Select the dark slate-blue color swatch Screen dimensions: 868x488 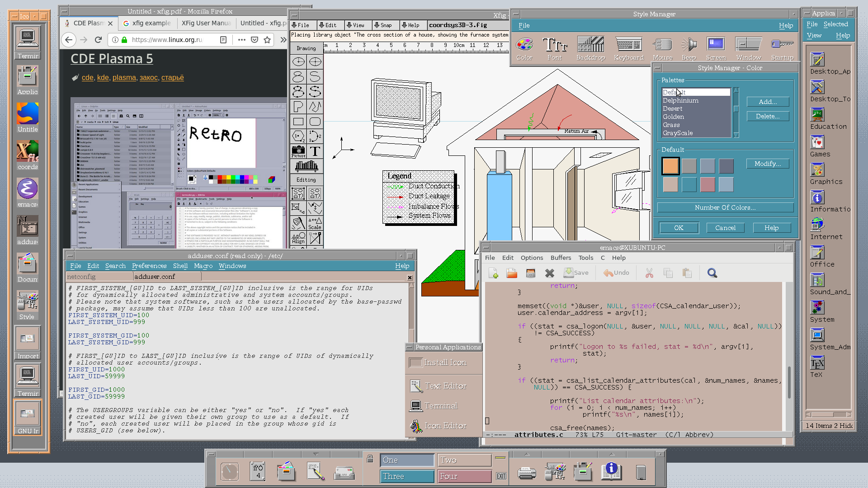(x=726, y=166)
